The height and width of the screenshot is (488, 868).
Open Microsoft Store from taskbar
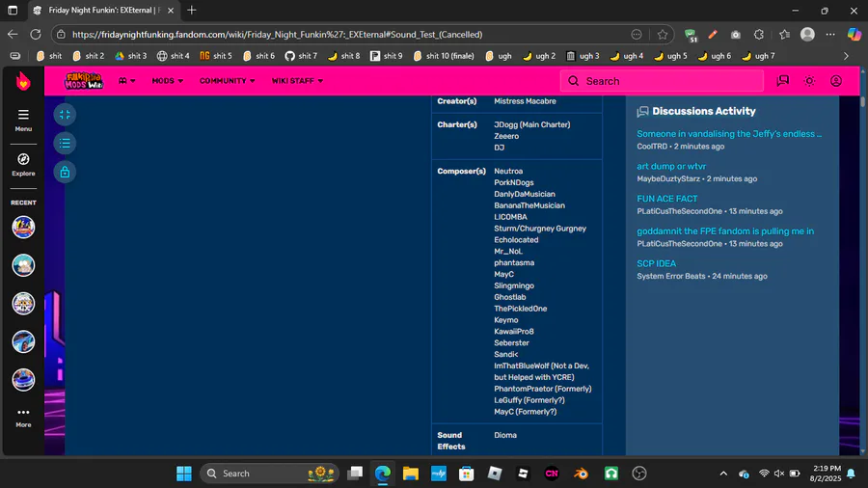pyautogui.click(x=466, y=474)
